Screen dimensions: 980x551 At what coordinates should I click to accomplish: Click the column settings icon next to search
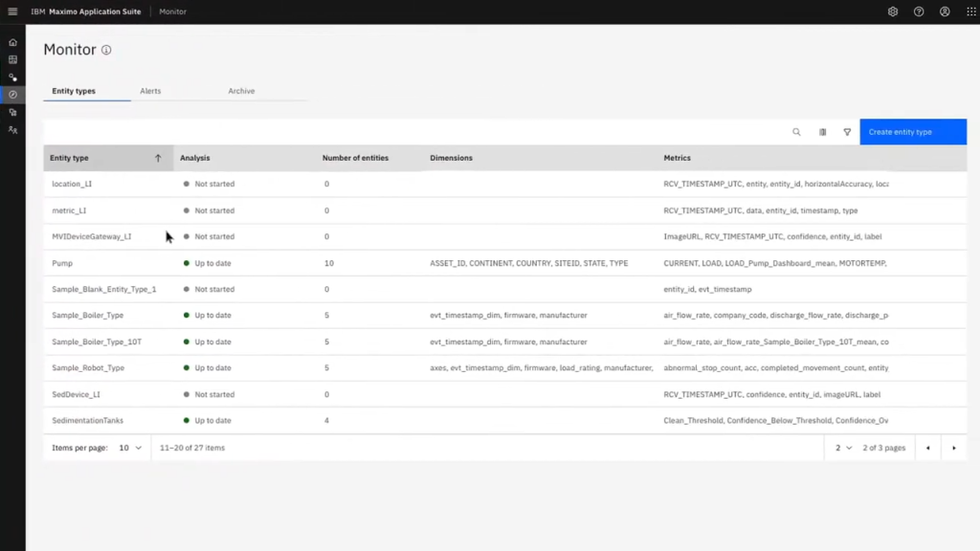point(822,132)
